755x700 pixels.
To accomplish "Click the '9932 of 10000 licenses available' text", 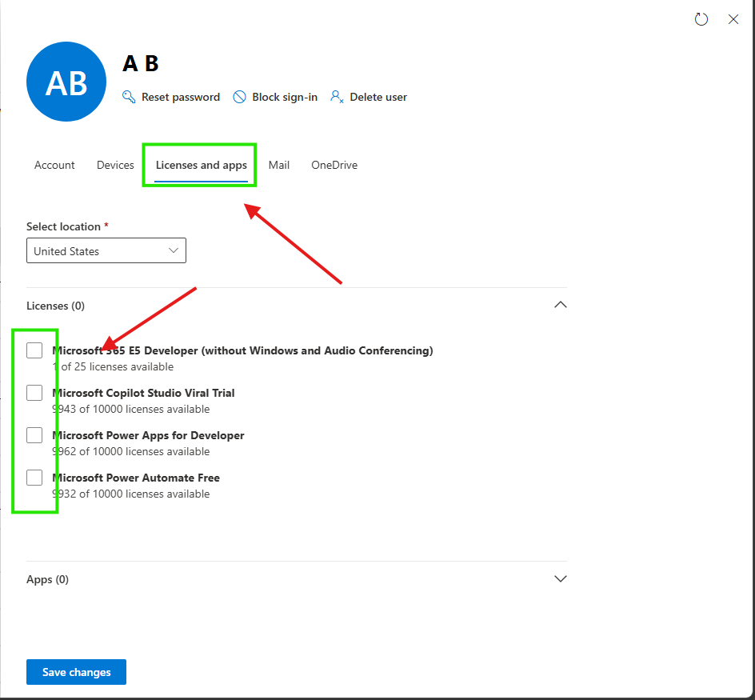I will pos(131,494).
